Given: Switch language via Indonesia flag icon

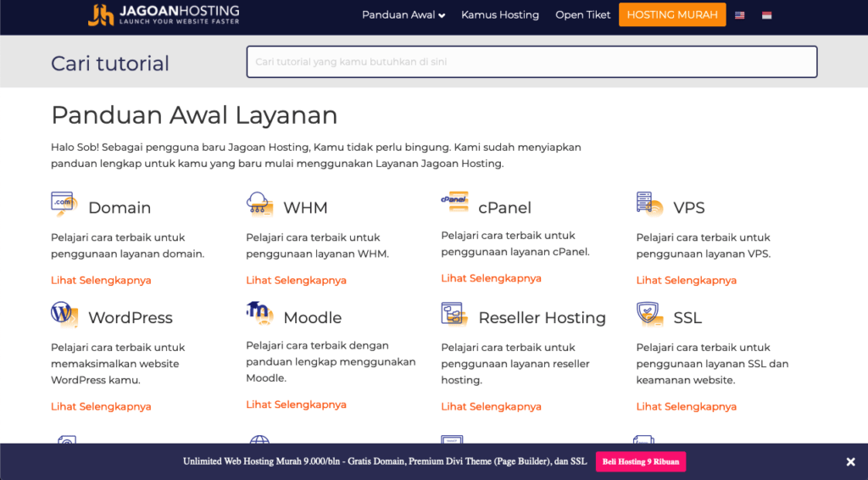Looking at the screenshot, I should [x=766, y=15].
